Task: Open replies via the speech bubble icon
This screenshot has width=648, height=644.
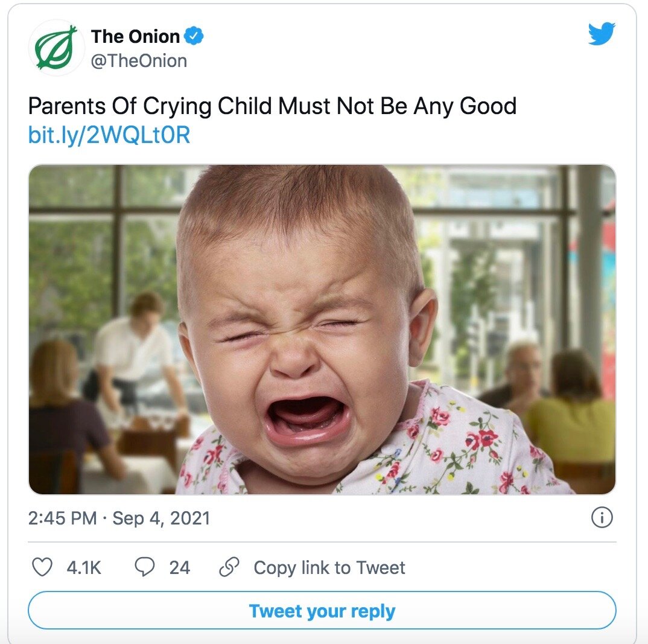Action: [145, 567]
